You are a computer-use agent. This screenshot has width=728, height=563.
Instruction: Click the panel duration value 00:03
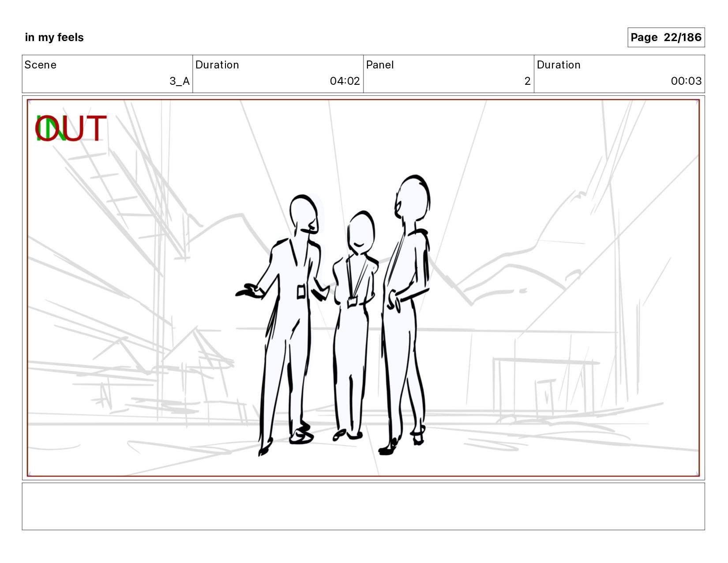coord(686,81)
